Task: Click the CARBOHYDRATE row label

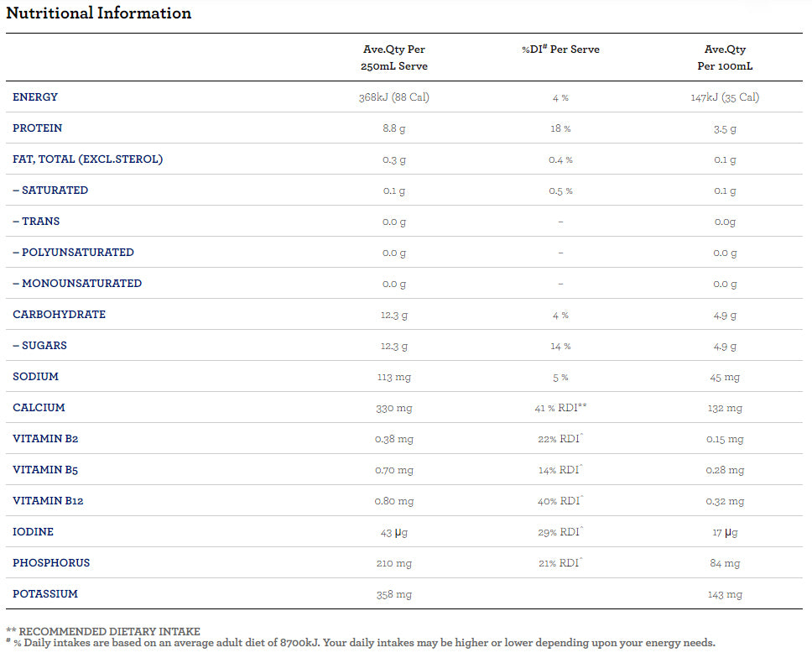Action: point(59,315)
